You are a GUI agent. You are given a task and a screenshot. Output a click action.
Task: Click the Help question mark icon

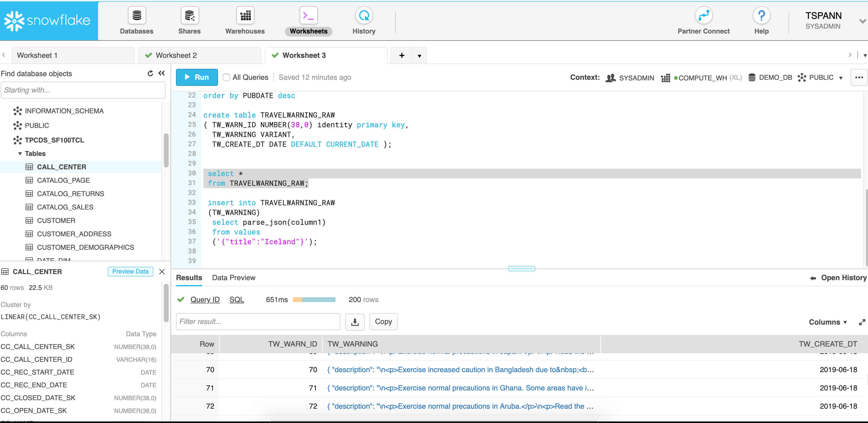tap(761, 16)
